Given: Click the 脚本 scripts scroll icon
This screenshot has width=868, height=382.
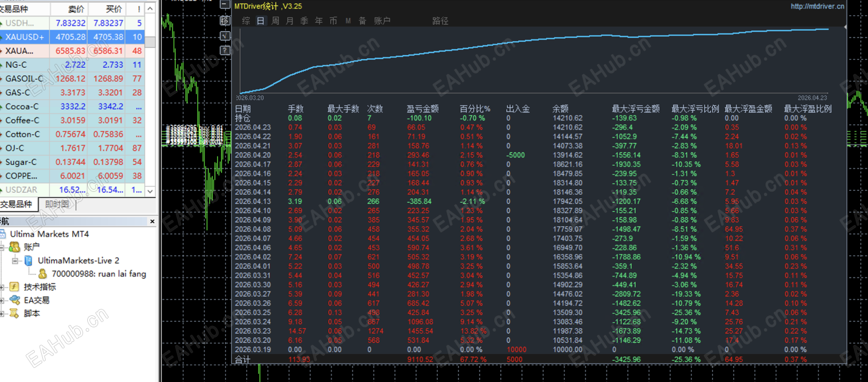Looking at the screenshot, I should 15,313.
